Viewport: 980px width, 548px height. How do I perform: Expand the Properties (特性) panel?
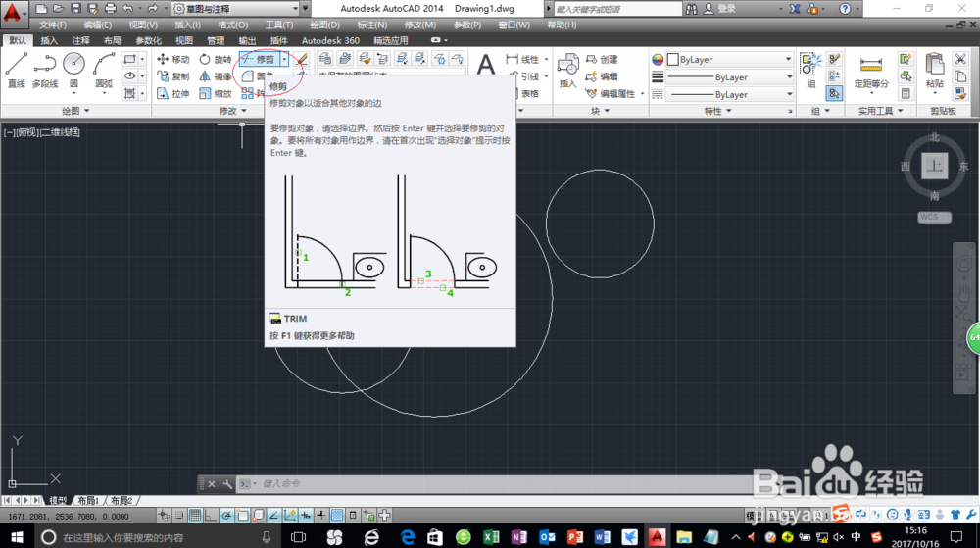(x=717, y=111)
